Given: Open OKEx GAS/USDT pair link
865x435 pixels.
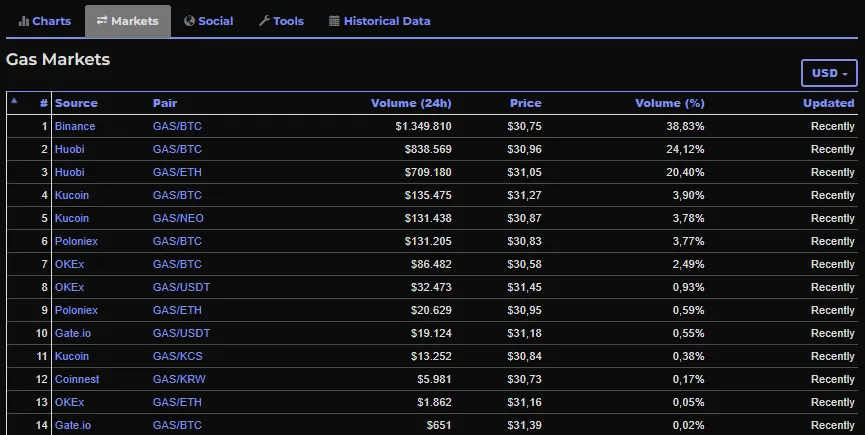Looking at the screenshot, I should [181, 287].
